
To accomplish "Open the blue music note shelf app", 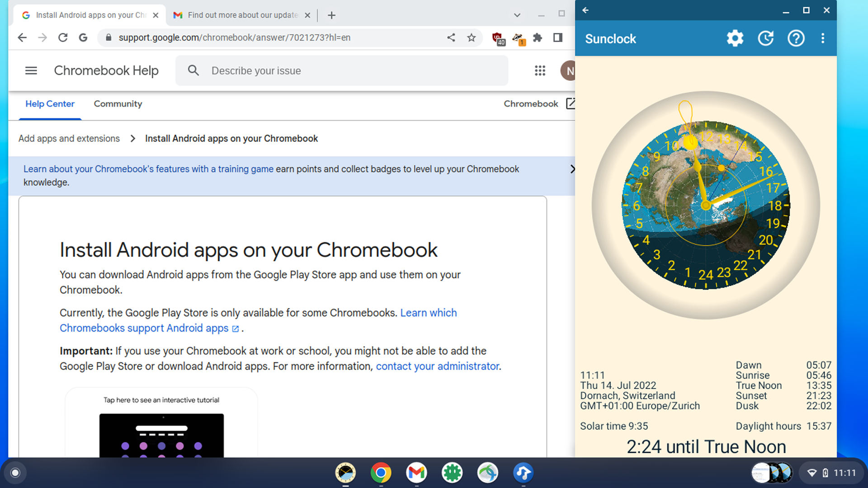I will 523,473.
